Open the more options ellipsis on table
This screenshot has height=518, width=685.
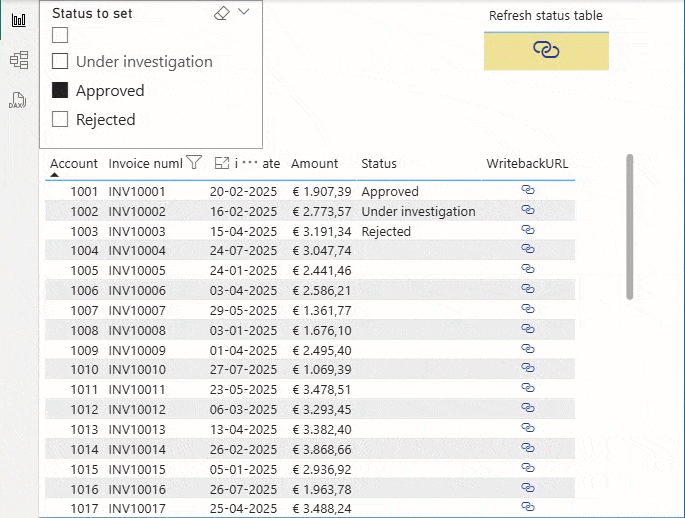pos(249,163)
